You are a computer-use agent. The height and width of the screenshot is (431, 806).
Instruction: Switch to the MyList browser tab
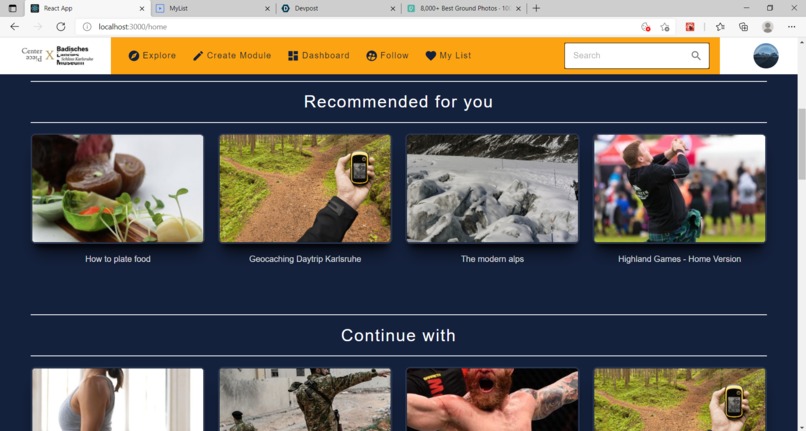click(x=213, y=8)
